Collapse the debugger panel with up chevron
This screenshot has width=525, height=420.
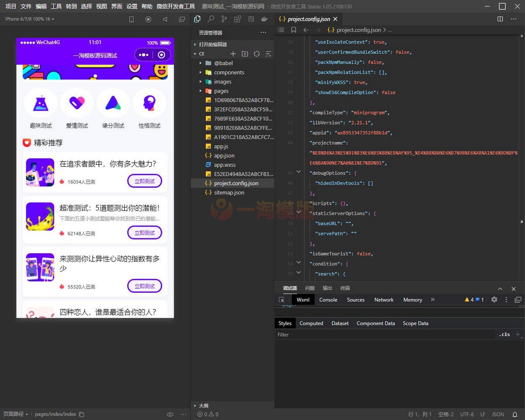point(500,289)
